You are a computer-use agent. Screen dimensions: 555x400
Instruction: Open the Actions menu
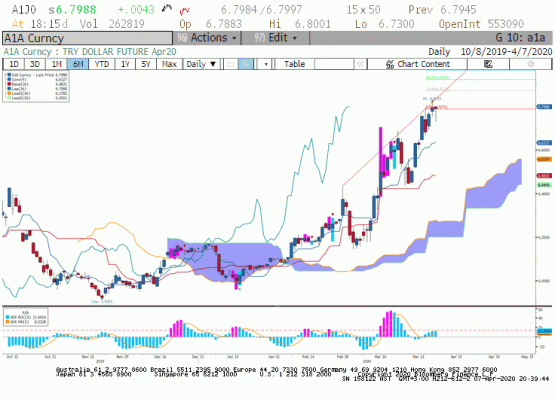coord(207,38)
